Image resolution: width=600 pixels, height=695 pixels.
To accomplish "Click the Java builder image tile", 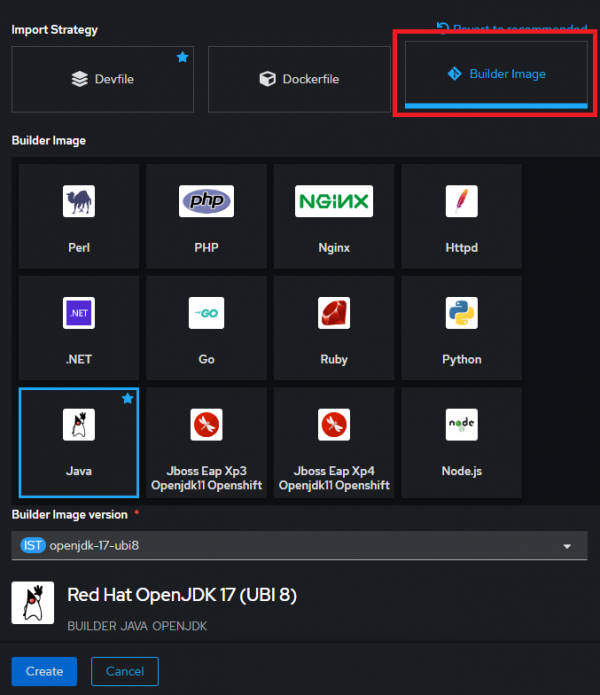I will (78, 441).
